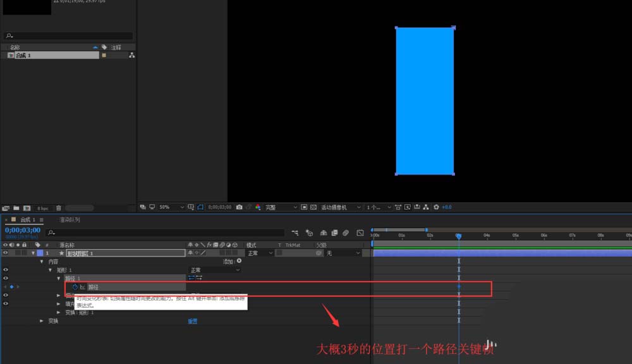Click the viewer timecode 0;00;03;00
Image resolution: width=632 pixels, height=364 pixels.
point(220,207)
